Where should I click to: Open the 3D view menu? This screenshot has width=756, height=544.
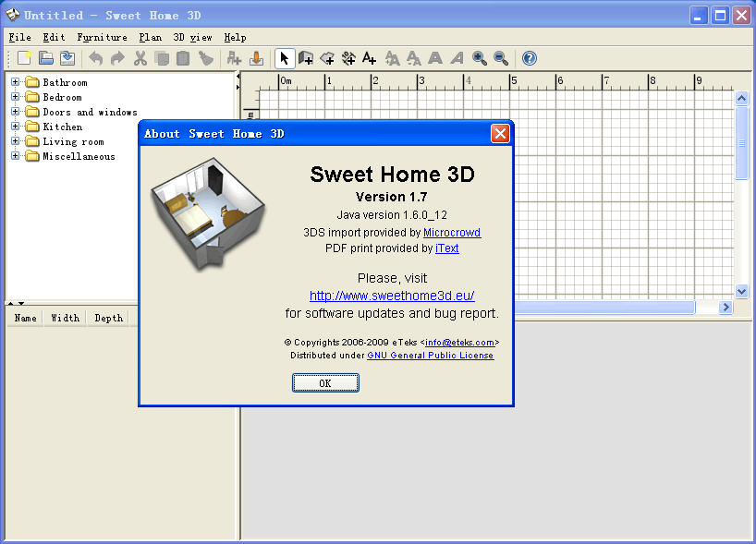(x=191, y=38)
